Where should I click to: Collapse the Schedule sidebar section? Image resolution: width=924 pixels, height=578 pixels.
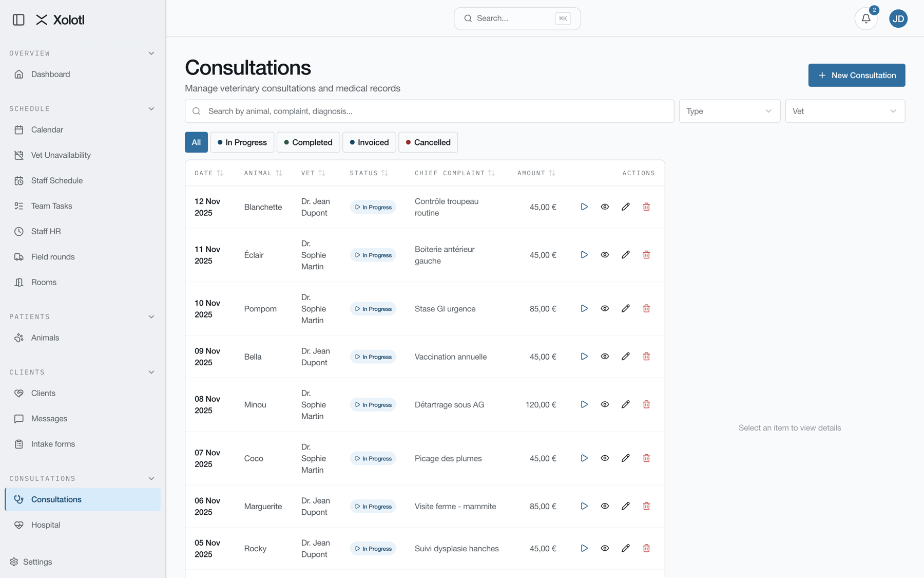[x=151, y=109]
